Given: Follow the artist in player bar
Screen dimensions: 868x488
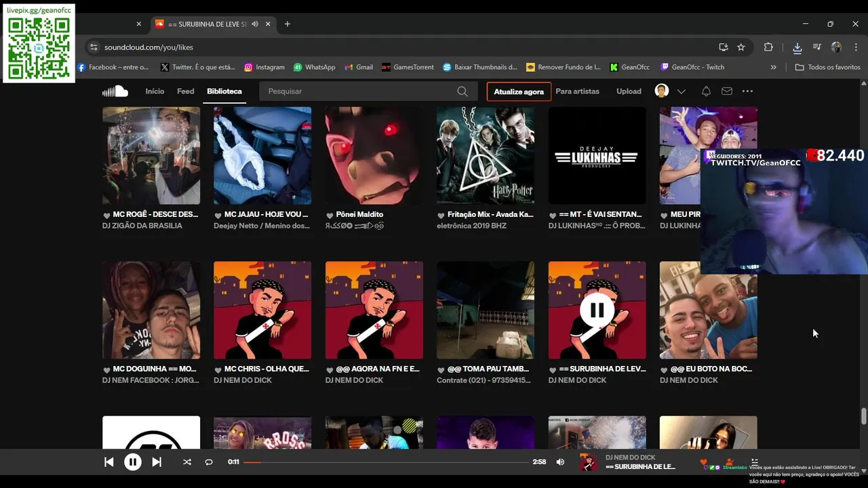Looking at the screenshot, I should pyautogui.click(x=729, y=462).
